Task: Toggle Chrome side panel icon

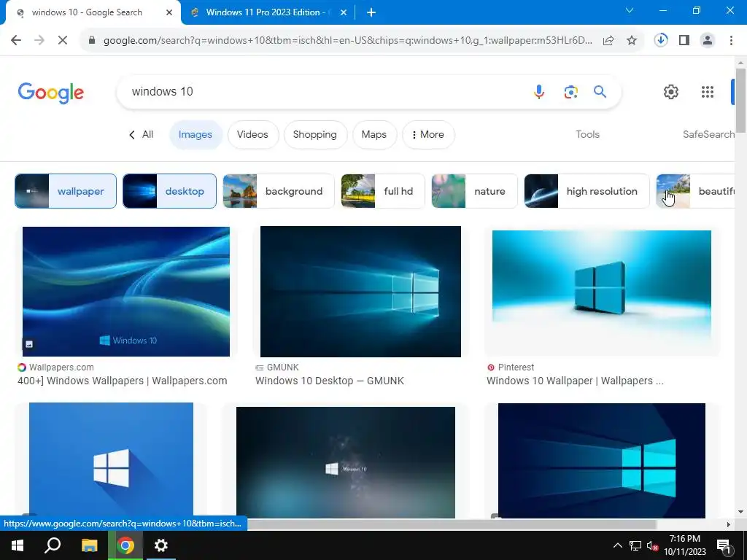Action: coord(684,41)
